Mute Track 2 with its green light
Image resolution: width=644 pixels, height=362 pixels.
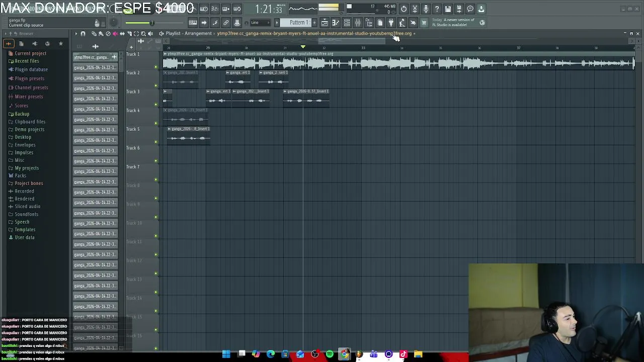coord(155,85)
